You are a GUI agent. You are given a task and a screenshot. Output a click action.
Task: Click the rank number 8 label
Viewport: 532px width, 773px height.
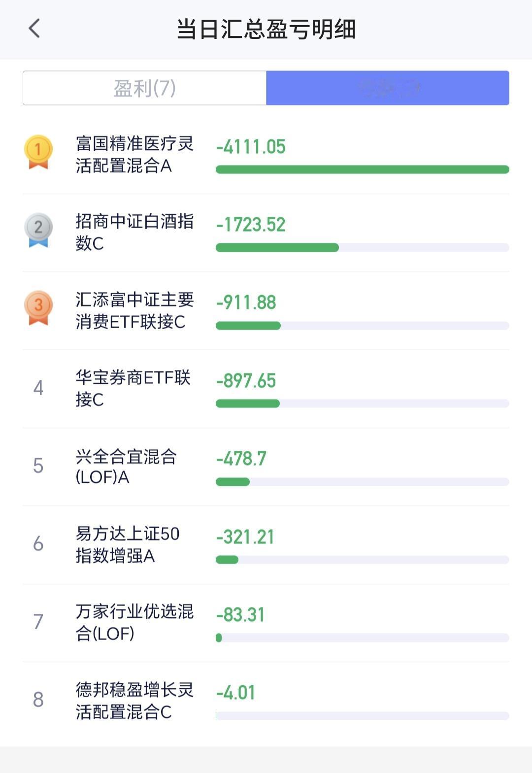point(38,700)
